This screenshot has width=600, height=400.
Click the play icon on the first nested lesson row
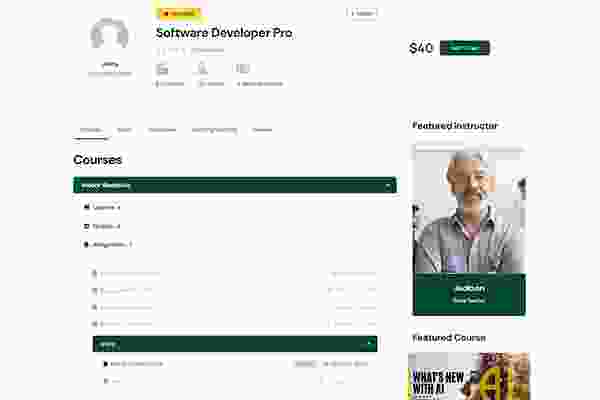tap(106, 364)
